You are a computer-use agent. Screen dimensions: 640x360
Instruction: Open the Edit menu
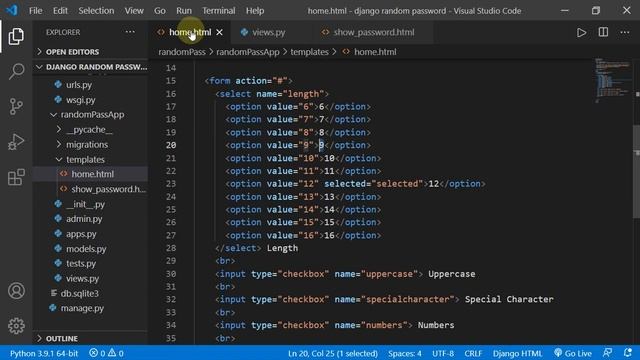click(60, 11)
